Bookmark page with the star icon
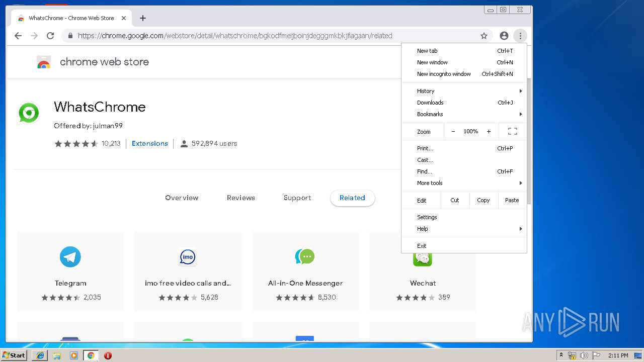Viewport: 644px width, 362px height. tap(484, 36)
